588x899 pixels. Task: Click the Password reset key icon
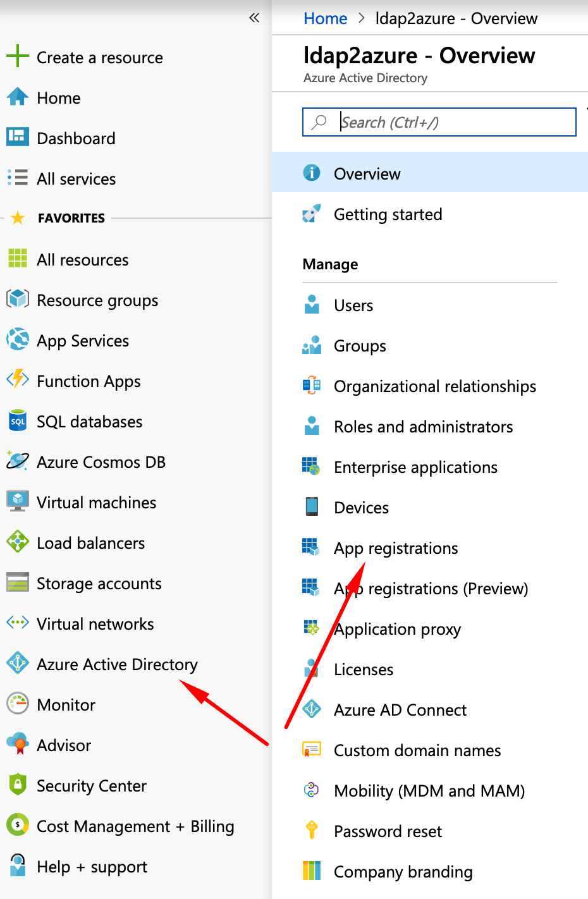pos(312,829)
